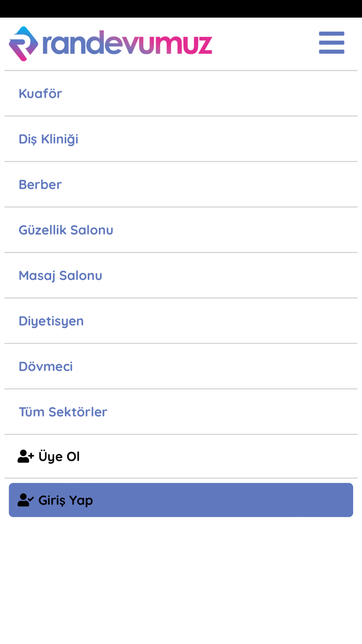Open the Diş Kliniği section
The height and width of the screenshot is (644, 362).
click(x=48, y=139)
